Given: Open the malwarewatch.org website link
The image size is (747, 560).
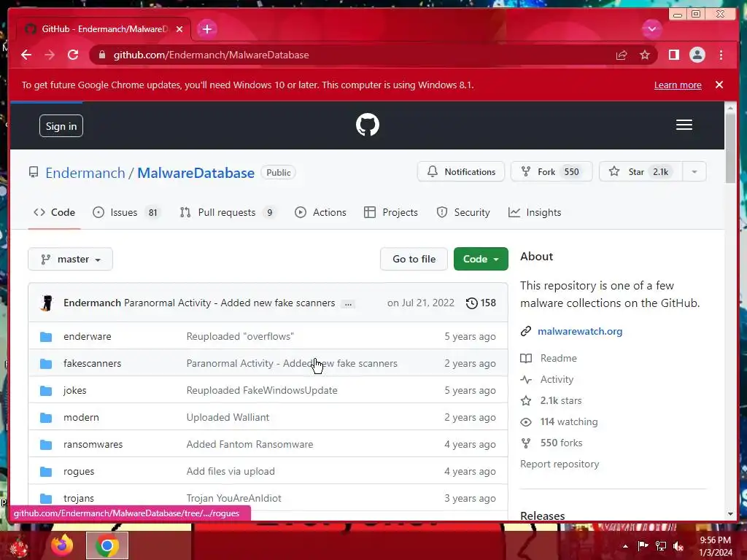Looking at the screenshot, I should pyautogui.click(x=580, y=332).
